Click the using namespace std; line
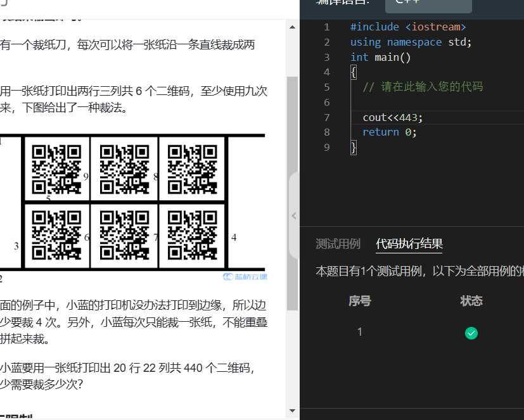 [x=411, y=42]
